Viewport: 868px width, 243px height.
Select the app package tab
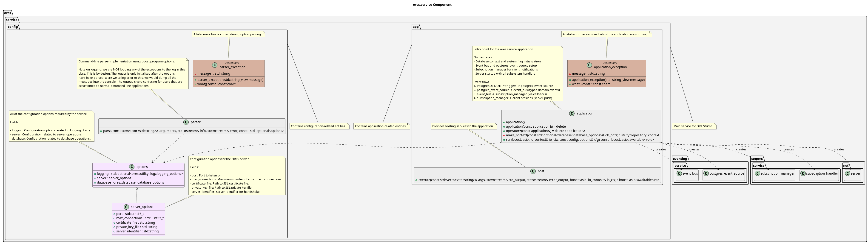tap(416, 27)
